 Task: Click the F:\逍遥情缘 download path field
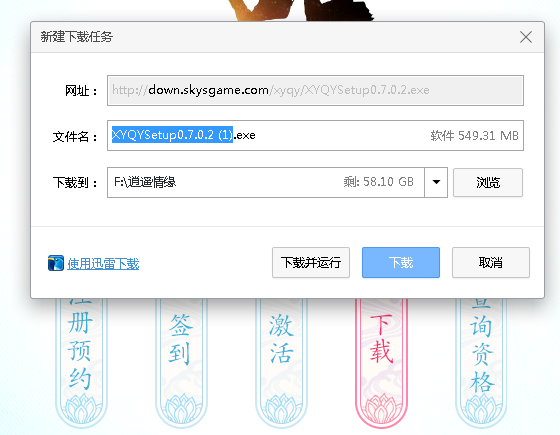coord(266,182)
